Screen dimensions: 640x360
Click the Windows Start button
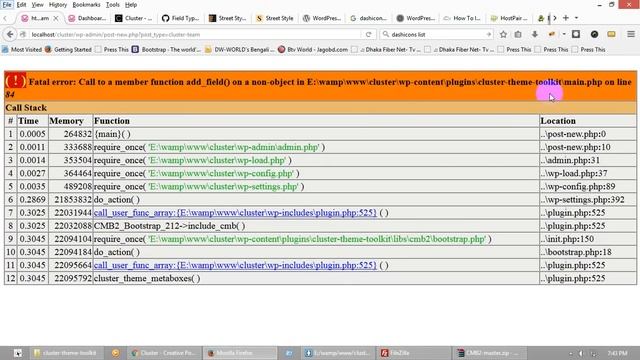tap(17, 353)
